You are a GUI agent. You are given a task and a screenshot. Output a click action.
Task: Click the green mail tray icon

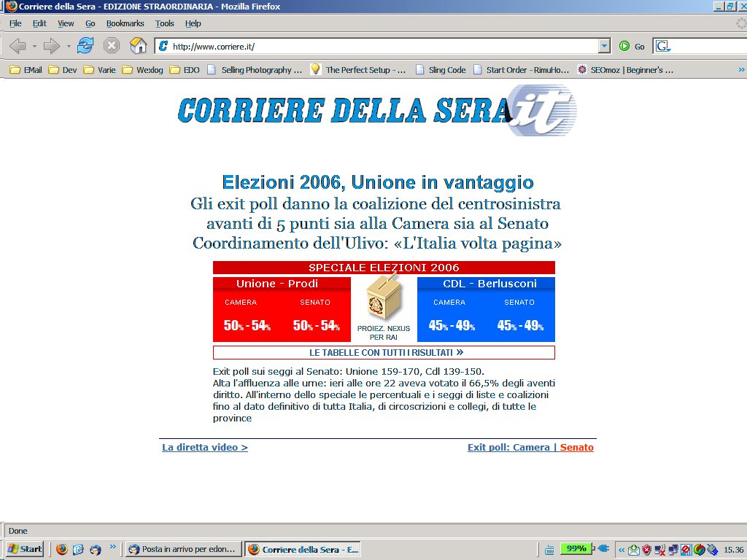tap(634, 550)
